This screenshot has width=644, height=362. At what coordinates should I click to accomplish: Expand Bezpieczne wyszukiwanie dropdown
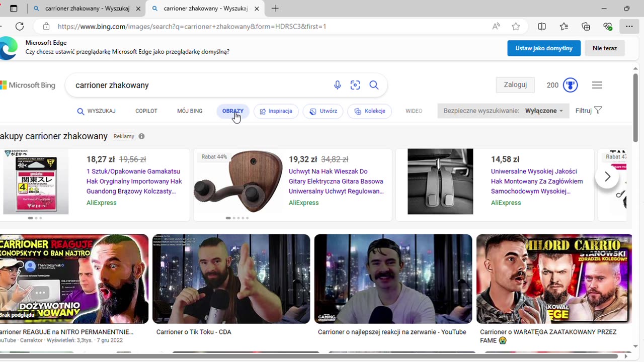tap(503, 111)
